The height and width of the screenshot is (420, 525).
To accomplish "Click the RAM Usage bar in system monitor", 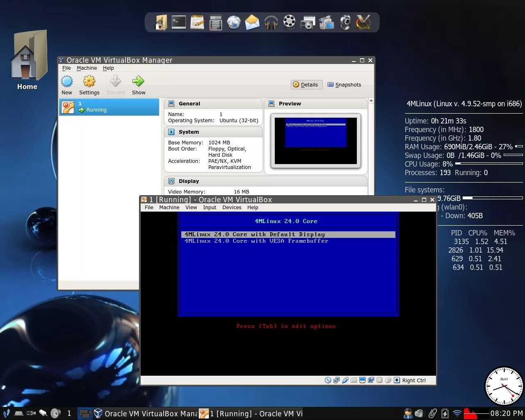I will tap(519, 146).
